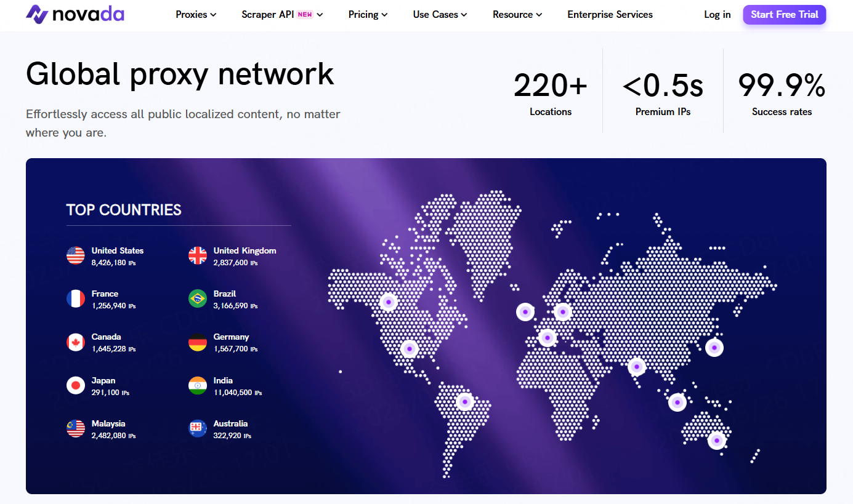Click the Start Free Trial button

(785, 14)
